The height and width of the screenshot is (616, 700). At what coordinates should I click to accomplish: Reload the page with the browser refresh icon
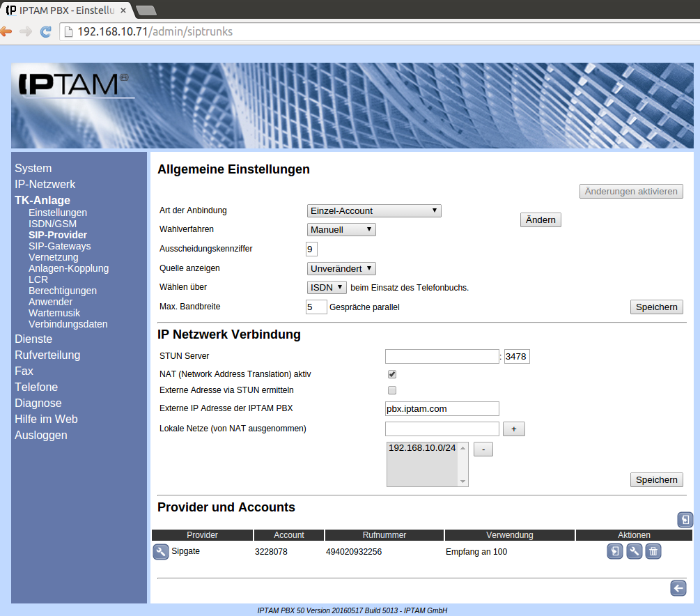(x=46, y=31)
